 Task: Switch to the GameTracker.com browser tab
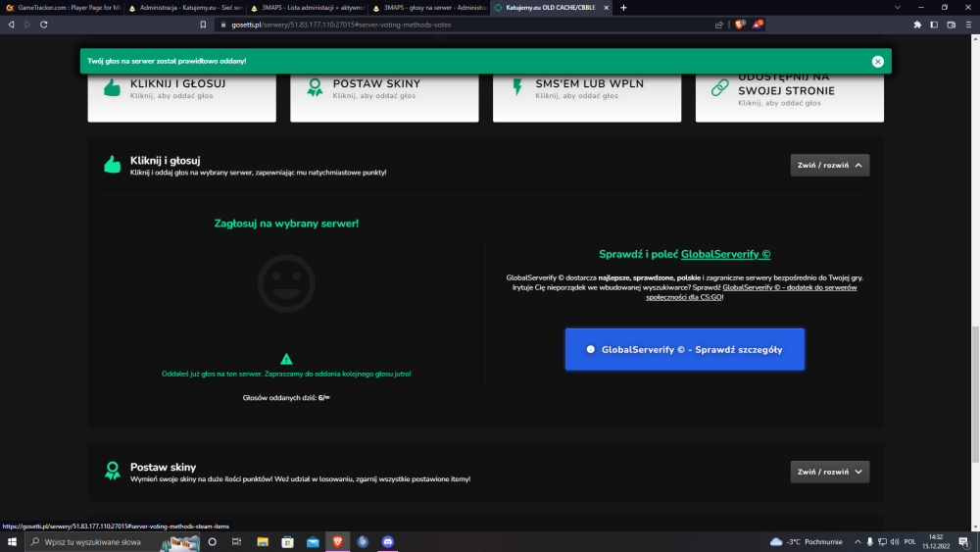[x=64, y=8]
